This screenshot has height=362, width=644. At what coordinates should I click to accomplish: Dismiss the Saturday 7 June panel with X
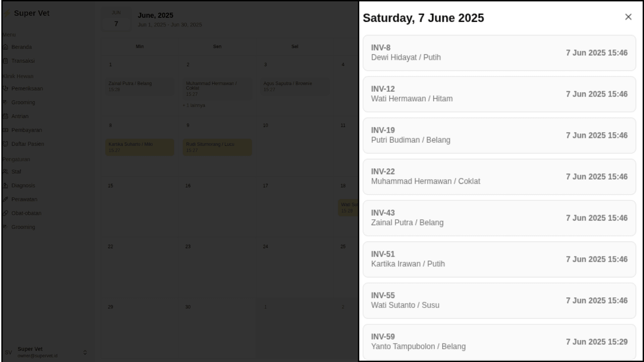click(628, 17)
